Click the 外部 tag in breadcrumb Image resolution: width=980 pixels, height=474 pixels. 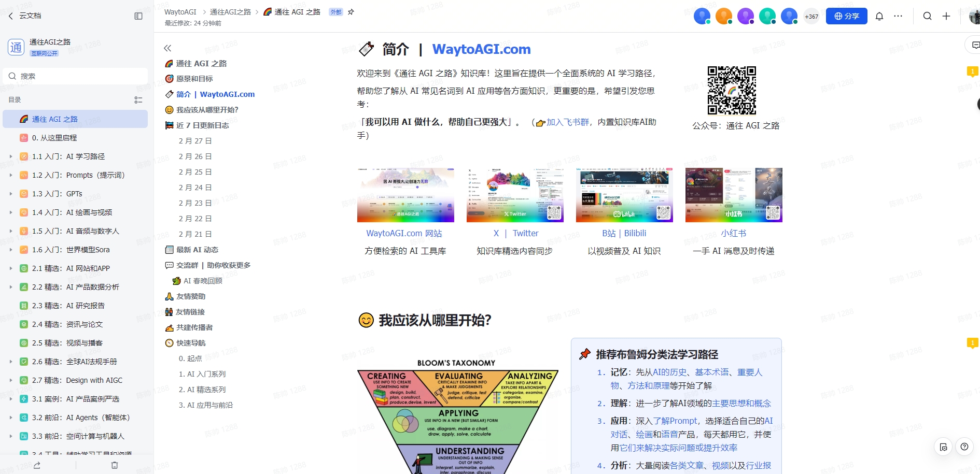click(x=336, y=12)
